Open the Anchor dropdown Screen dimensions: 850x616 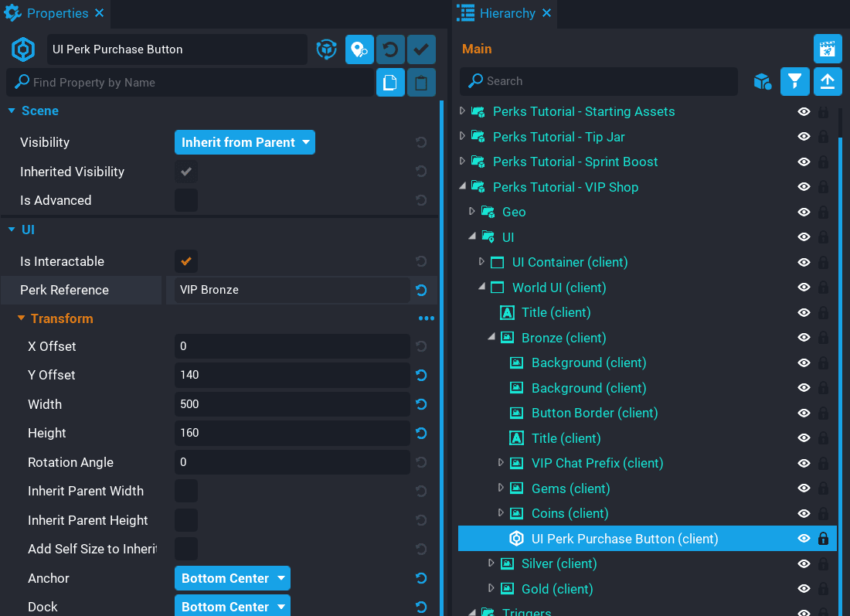[x=232, y=578]
